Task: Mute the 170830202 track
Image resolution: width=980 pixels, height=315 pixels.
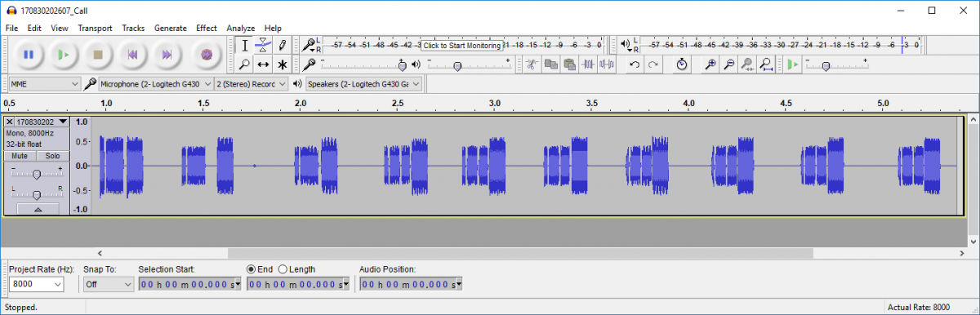Action: (x=20, y=156)
